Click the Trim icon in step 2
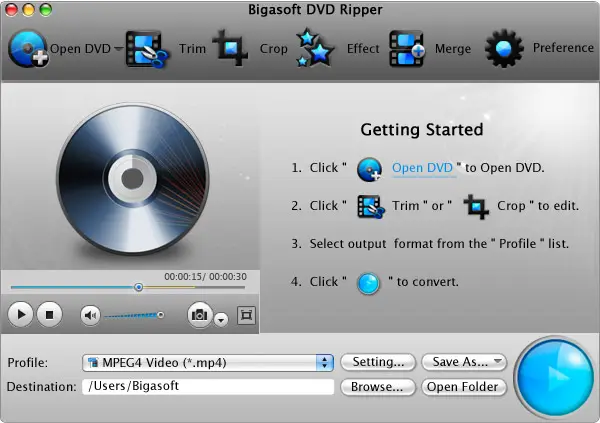The height and width of the screenshot is (423, 600). [370, 207]
